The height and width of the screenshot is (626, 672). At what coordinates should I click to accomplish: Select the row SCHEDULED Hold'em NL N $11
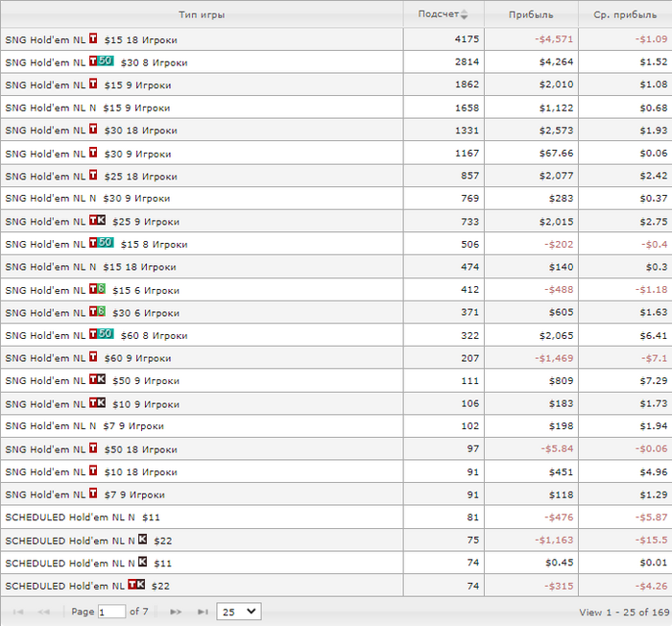(336, 518)
